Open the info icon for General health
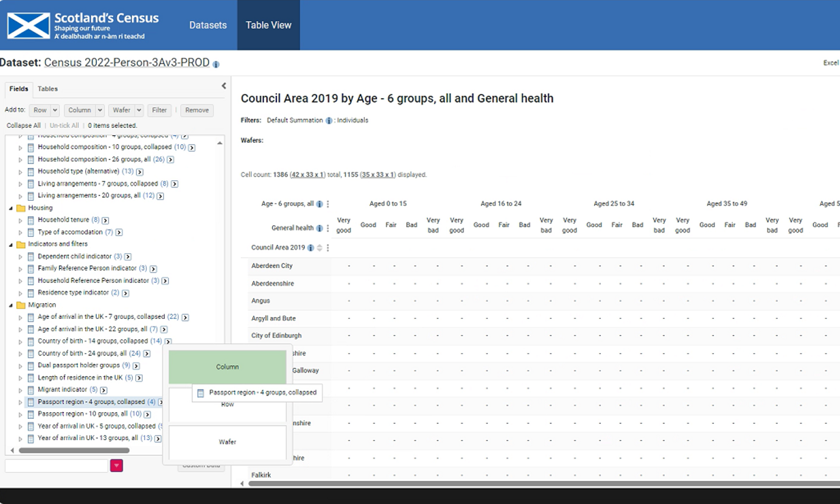Screen dimensions: 840x504 [319, 228]
